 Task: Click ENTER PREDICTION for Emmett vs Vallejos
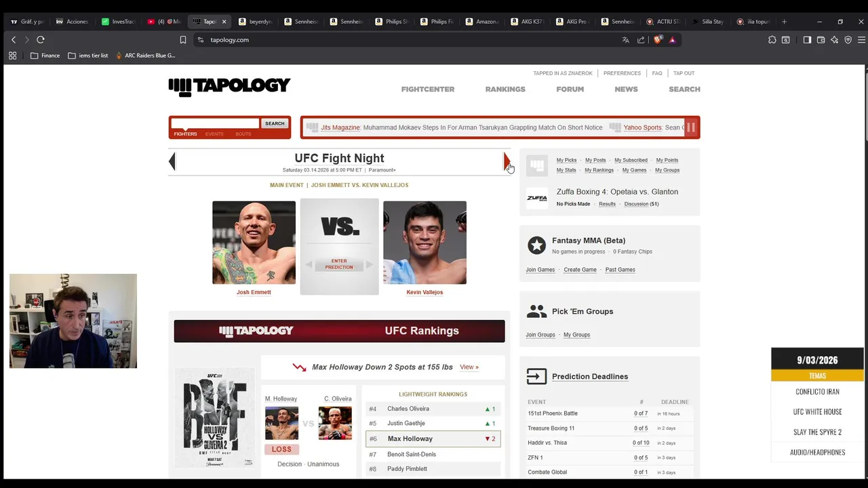pyautogui.click(x=339, y=264)
